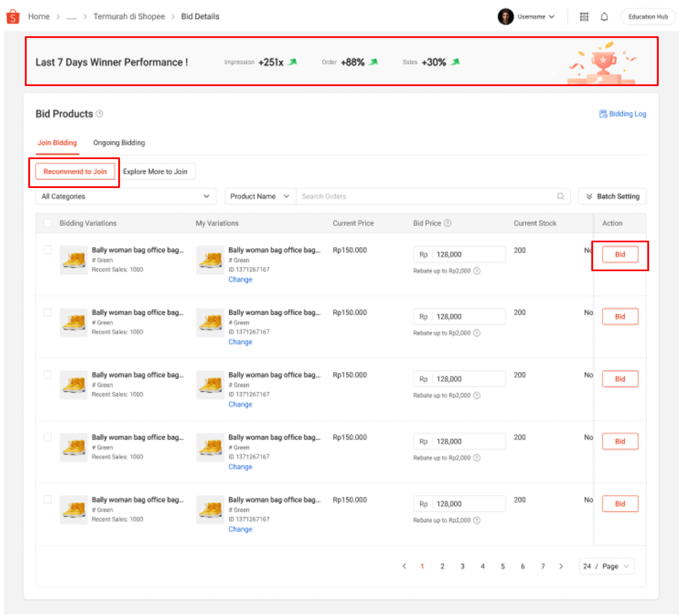
Task: Open the 24 per page dropdown
Action: (x=607, y=566)
